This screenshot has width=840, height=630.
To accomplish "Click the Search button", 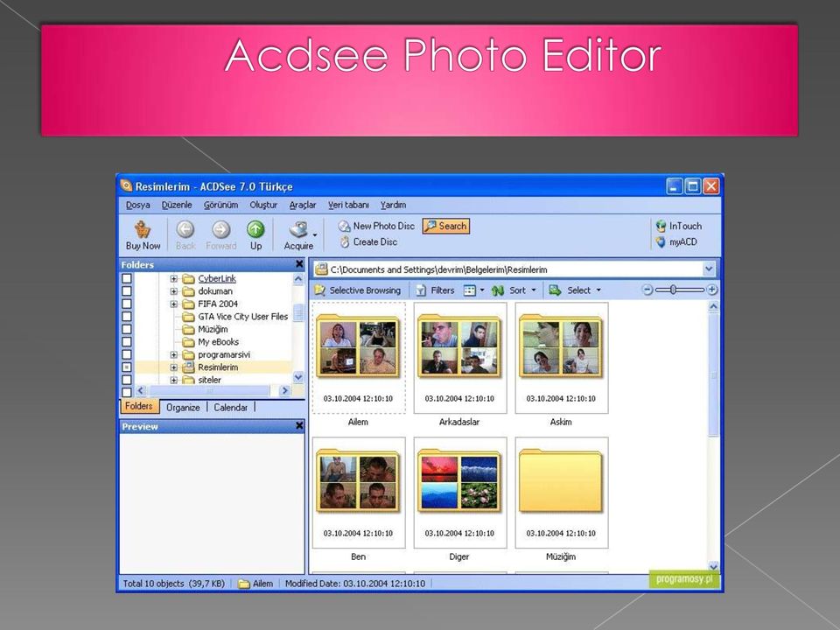I will (445, 226).
